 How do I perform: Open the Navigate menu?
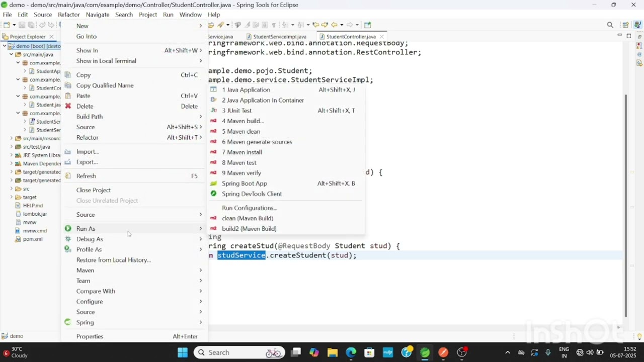(x=98, y=15)
